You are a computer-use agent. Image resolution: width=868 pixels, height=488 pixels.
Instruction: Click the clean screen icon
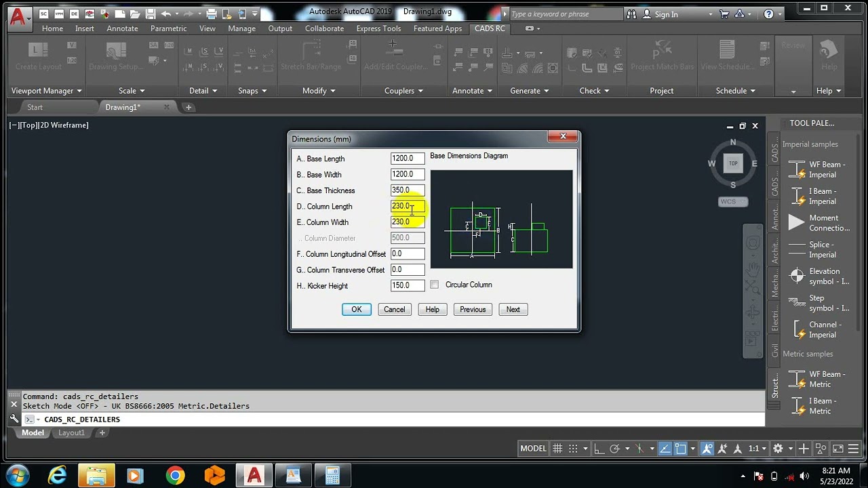click(838, 448)
